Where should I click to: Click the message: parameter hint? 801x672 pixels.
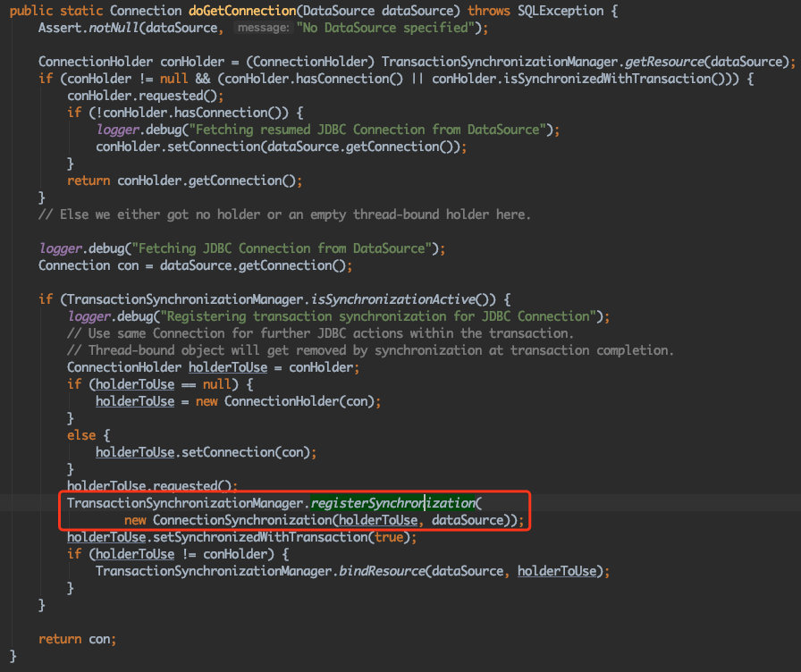[263, 28]
